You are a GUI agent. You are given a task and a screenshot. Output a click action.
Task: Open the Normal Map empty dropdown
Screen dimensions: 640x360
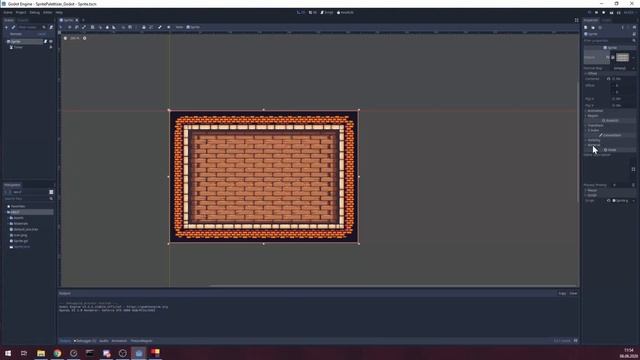623,68
